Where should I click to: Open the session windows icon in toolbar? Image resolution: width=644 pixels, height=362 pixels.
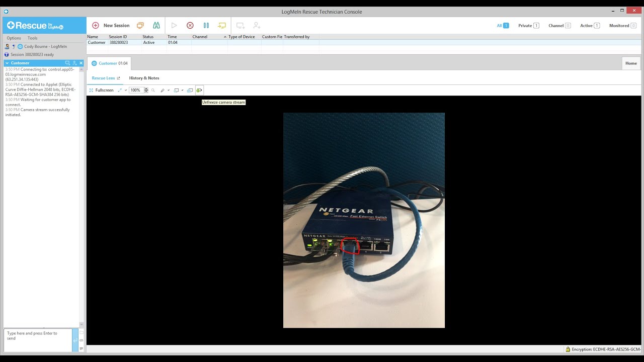(x=140, y=25)
